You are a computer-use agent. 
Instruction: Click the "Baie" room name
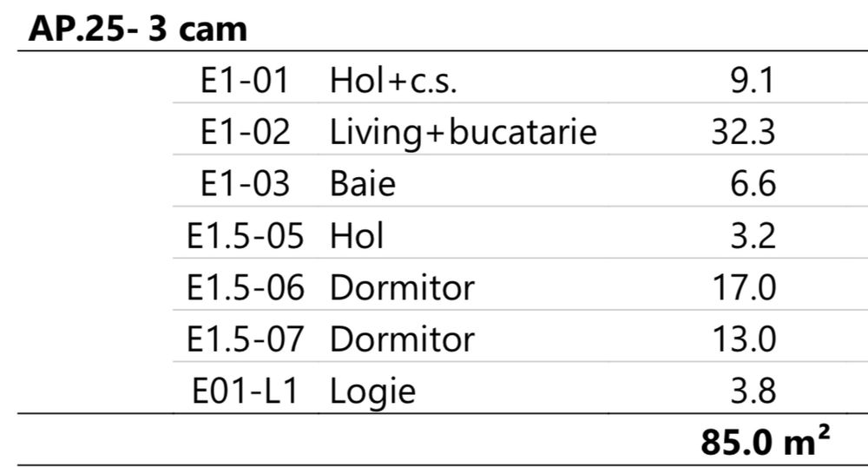click(x=362, y=184)
